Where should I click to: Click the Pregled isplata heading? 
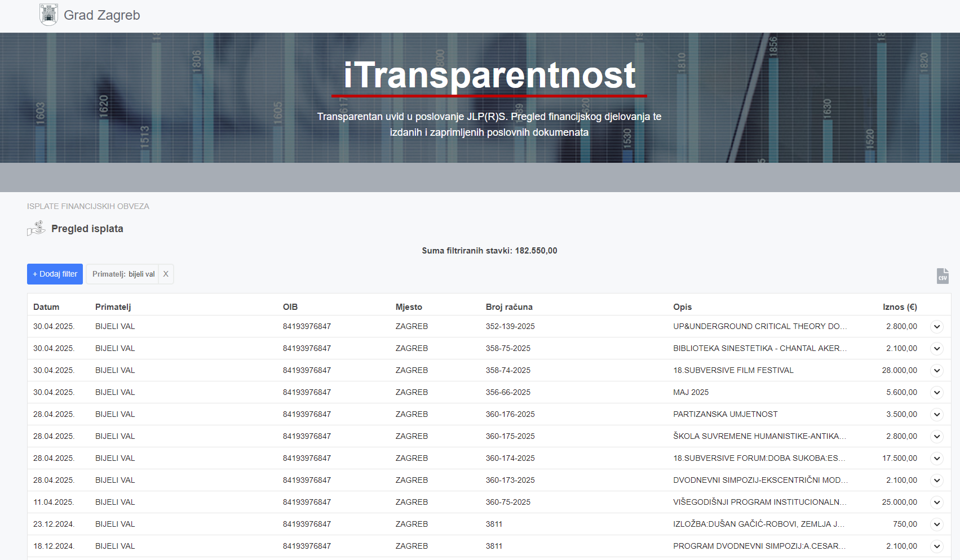coord(87,229)
